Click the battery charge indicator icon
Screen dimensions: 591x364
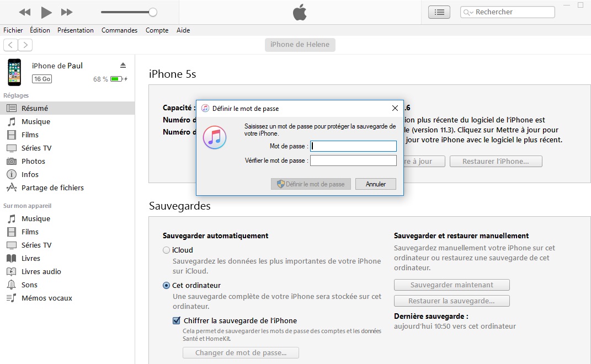[118, 79]
